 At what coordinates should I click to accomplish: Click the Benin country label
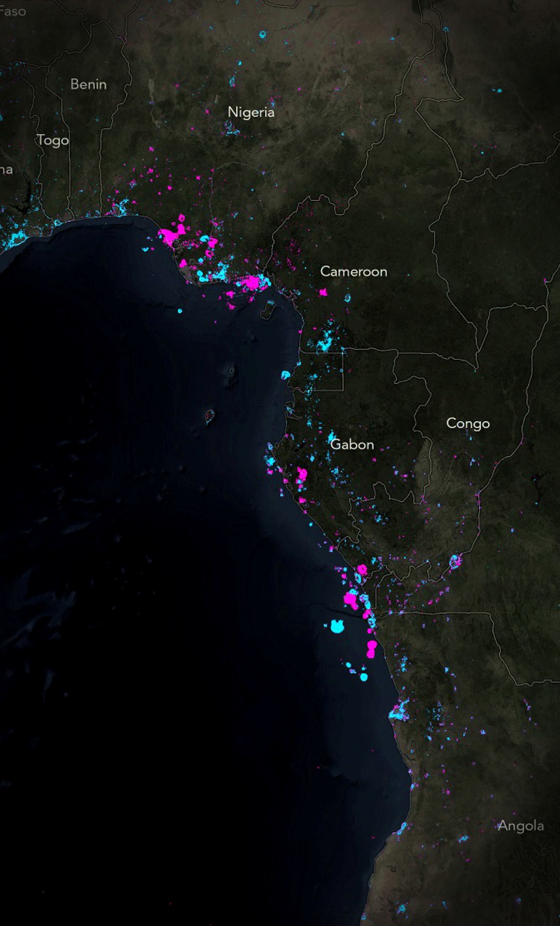pos(89,84)
